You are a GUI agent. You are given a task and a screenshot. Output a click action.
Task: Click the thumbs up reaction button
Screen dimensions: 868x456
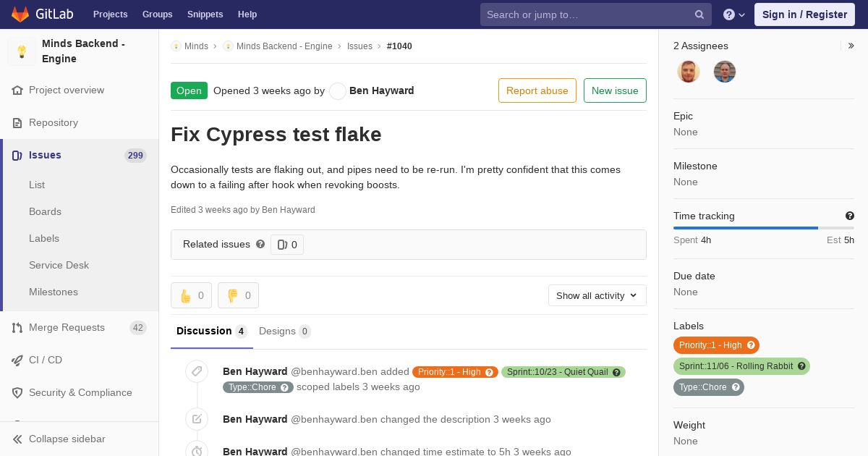click(191, 295)
